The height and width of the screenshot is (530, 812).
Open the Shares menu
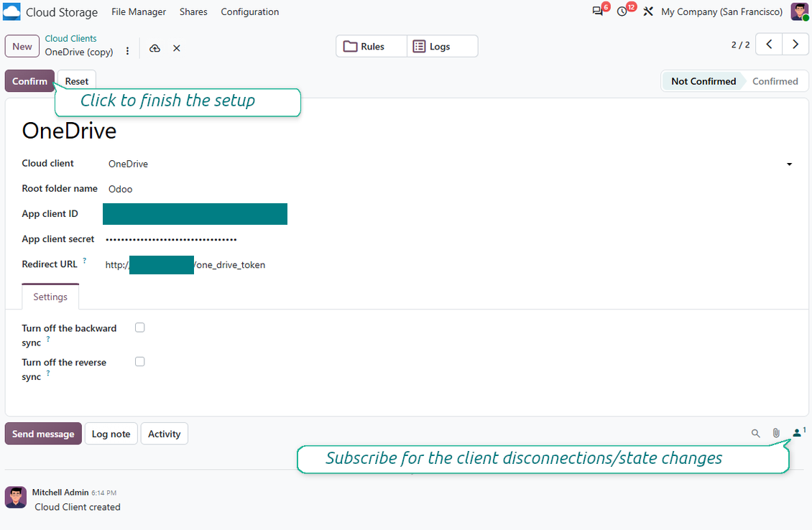coord(193,11)
